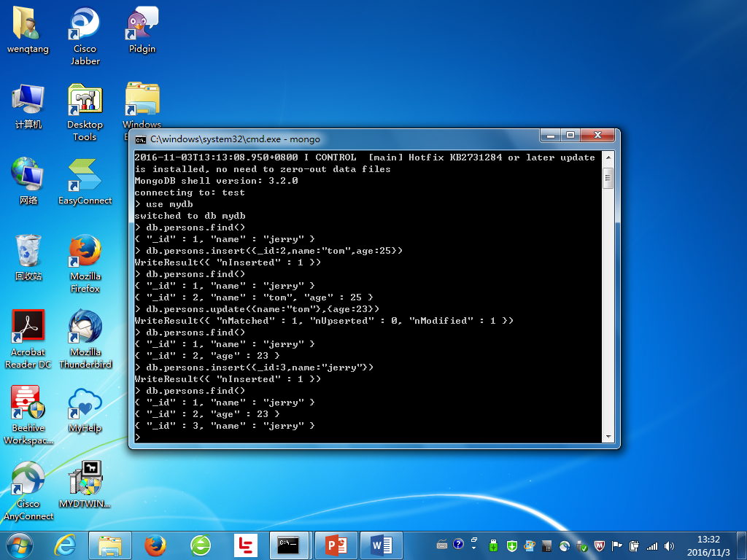Image resolution: width=747 pixels, height=560 pixels.
Task: Maximize the cmd.exe mongo window
Action: [570, 136]
